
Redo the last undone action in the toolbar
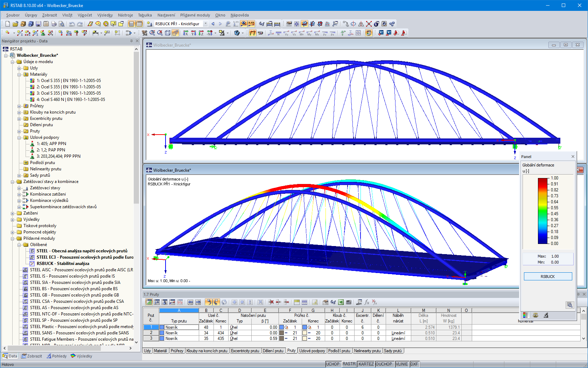pos(80,24)
